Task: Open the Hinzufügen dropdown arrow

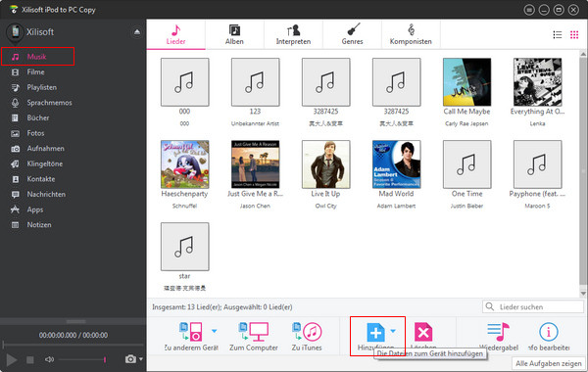Action: coord(393,331)
